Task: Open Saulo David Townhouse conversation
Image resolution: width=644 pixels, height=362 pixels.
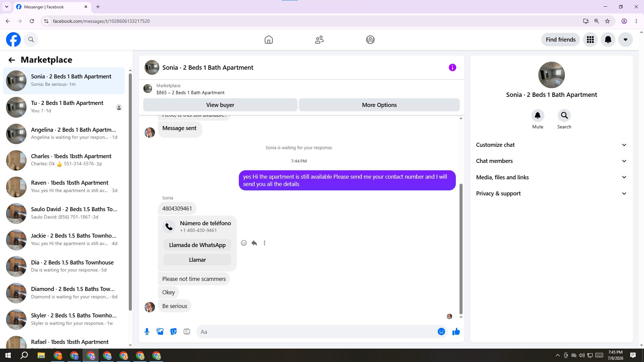Action: click(x=64, y=213)
